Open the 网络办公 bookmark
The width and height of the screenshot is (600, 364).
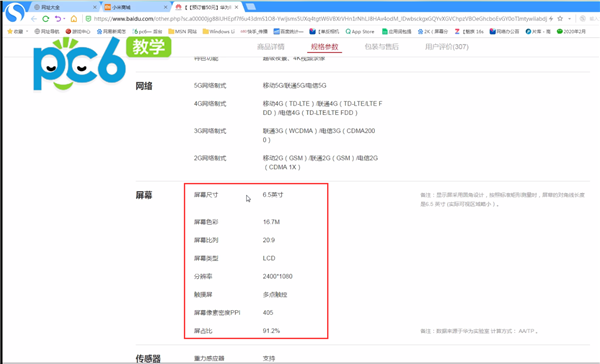tap(504, 31)
